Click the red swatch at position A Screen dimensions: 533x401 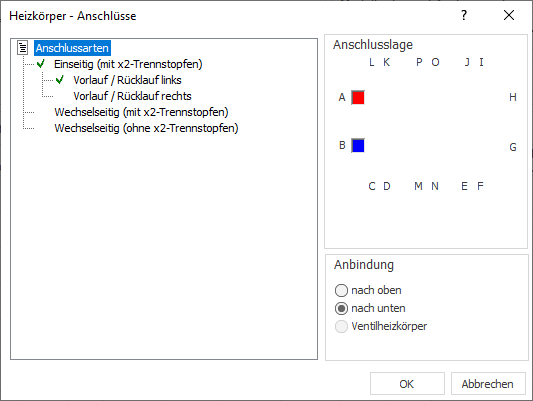358,98
